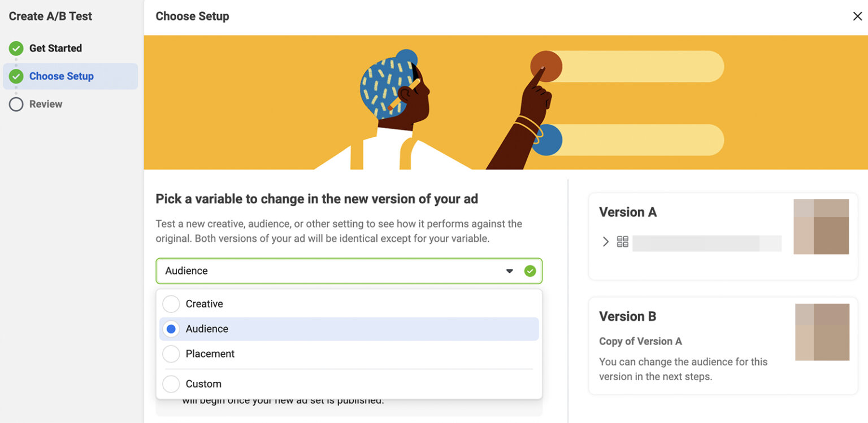Select the Placement radio button
The width and height of the screenshot is (868, 423).
coord(171,354)
